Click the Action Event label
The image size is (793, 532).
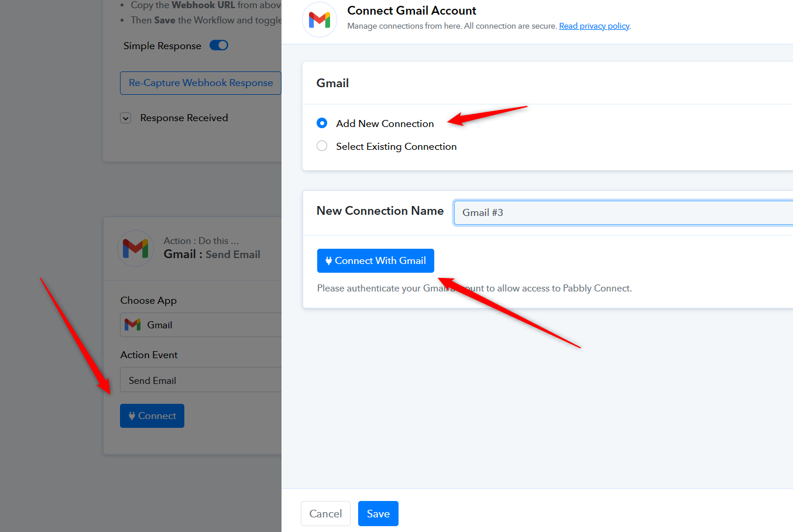pyautogui.click(x=149, y=355)
